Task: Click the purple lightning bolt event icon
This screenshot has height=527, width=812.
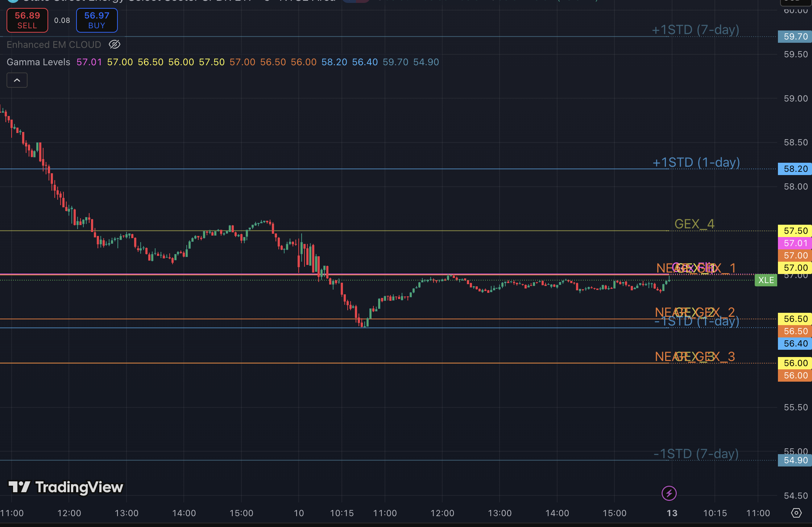Action: [x=669, y=493]
